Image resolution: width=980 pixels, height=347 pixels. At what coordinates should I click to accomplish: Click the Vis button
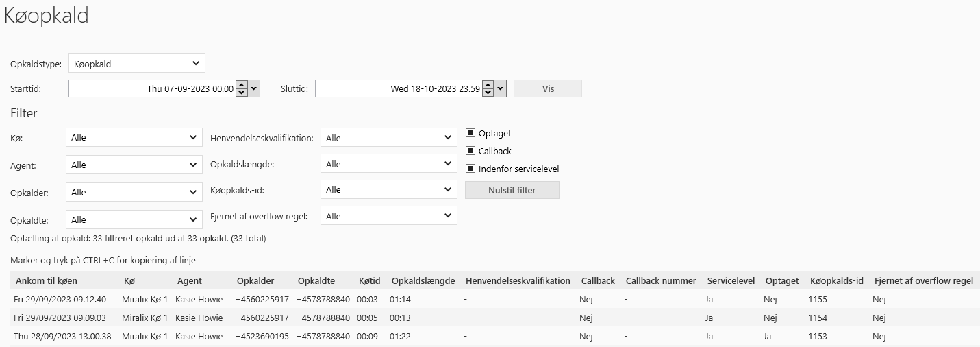548,88
